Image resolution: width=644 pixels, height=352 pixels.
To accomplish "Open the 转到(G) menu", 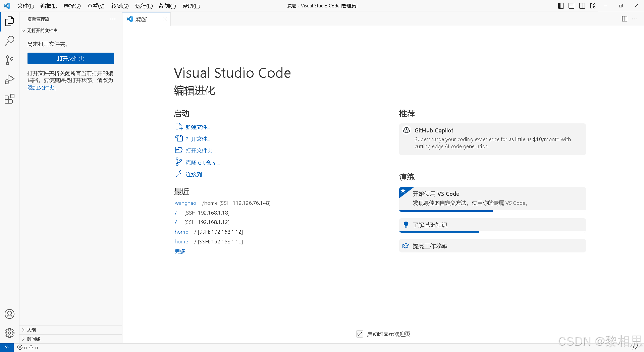I will [120, 6].
